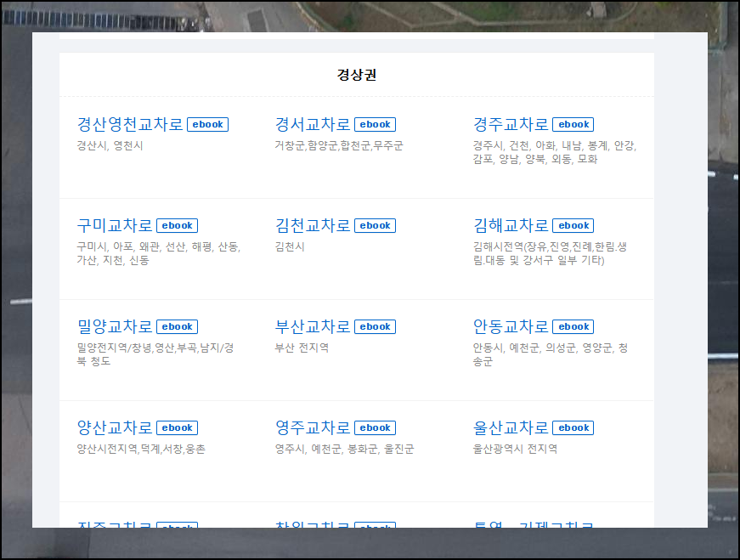Click the 울산광역시 전지역 description text
This screenshot has width=740, height=560.
pos(515,449)
